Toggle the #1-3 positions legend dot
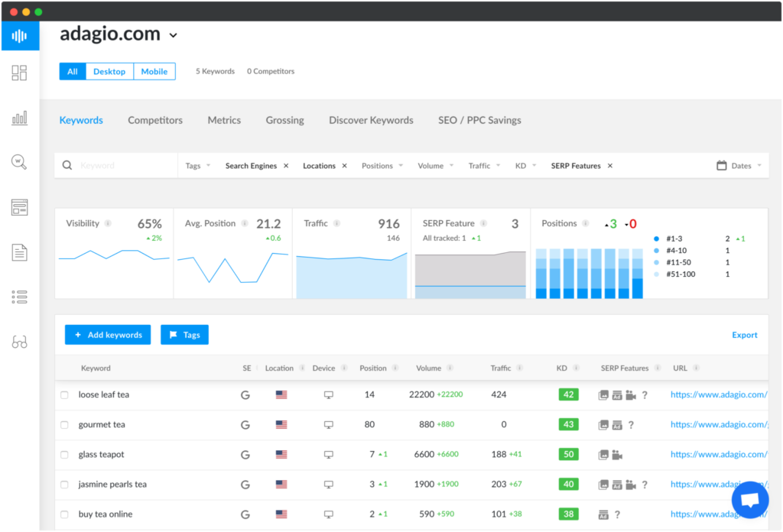 click(x=657, y=239)
